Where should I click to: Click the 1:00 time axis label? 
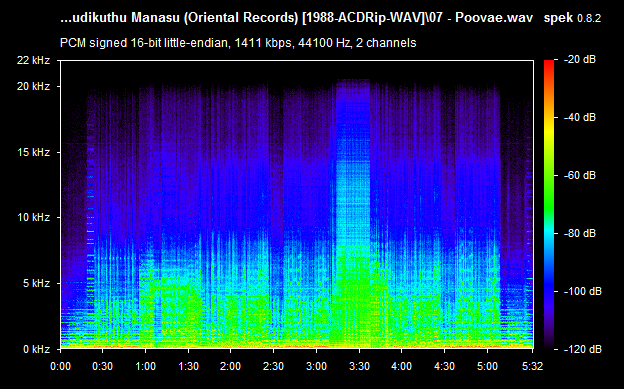pyautogui.click(x=145, y=366)
